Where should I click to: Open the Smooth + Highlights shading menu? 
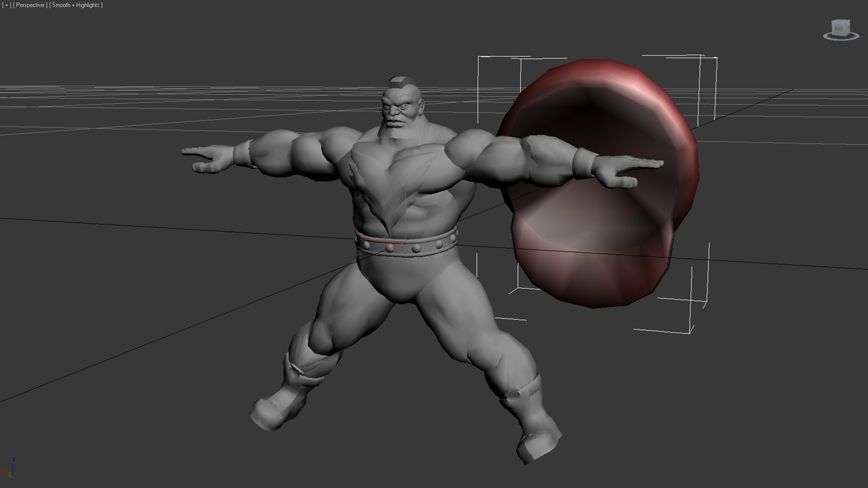click(x=75, y=5)
